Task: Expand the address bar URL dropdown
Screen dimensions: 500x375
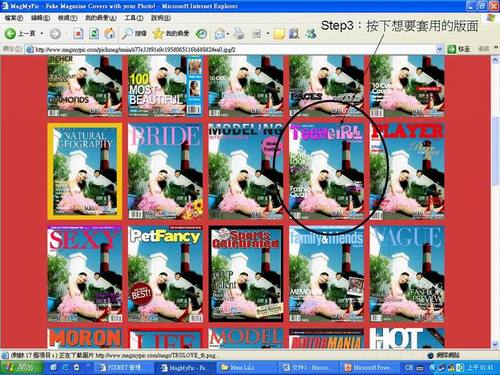Action: pyautogui.click(x=439, y=49)
